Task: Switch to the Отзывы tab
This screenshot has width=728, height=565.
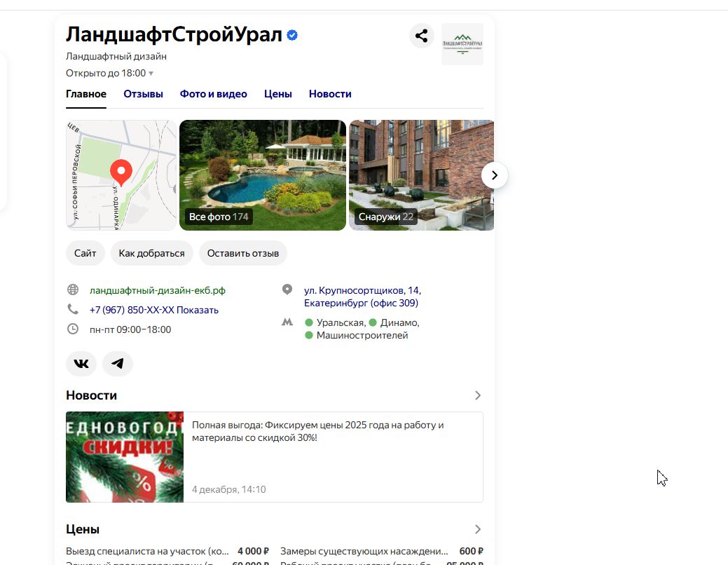Action: click(143, 94)
